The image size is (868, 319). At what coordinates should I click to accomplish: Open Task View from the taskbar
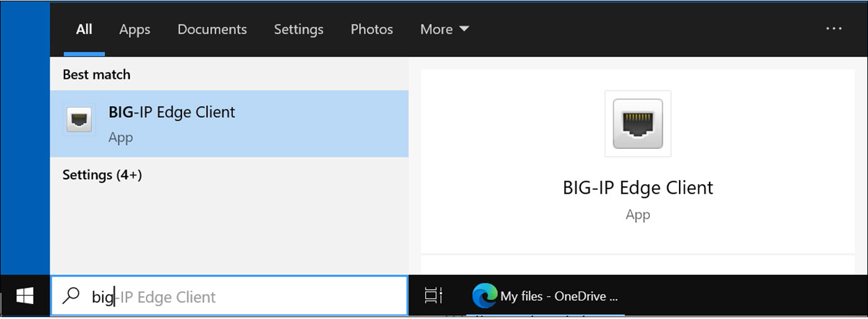[433, 296]
